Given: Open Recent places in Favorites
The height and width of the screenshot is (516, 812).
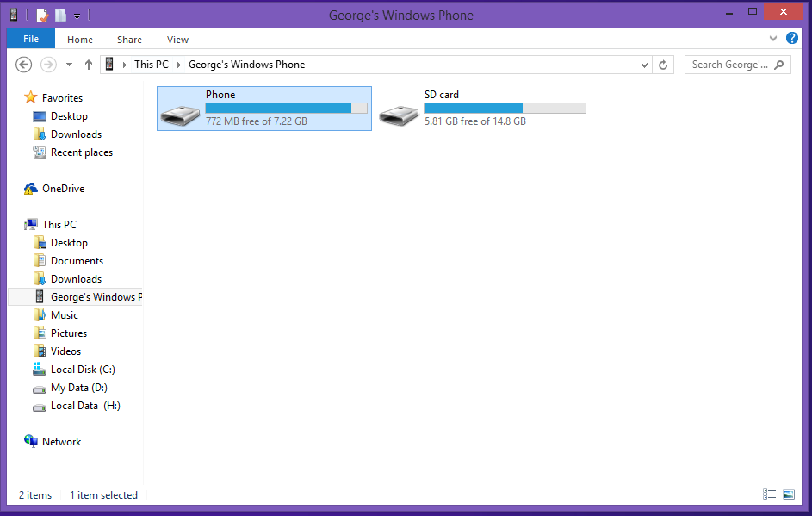Looking at the screenshot, I should (82, 152).
